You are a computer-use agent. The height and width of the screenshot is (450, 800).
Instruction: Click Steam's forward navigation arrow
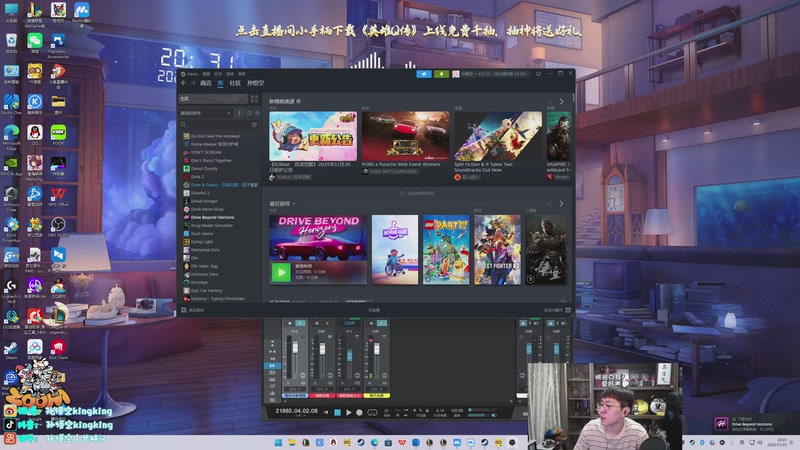tap(195, 83)
